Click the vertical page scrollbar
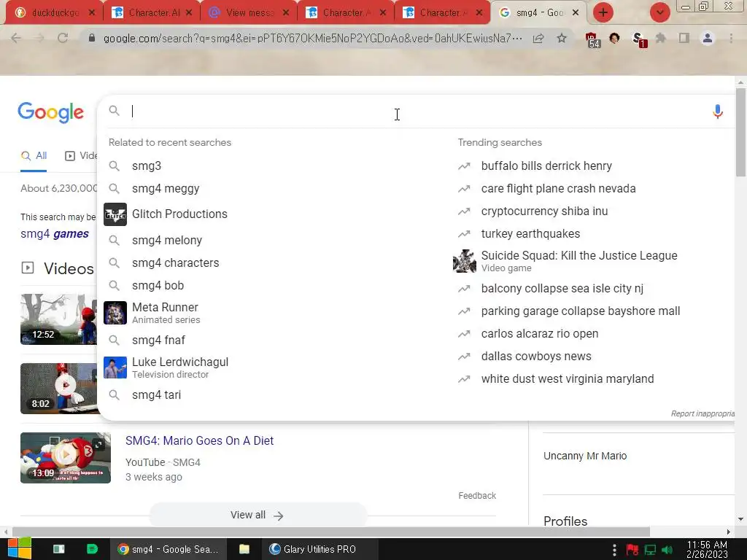The height and width of the screenshot is (560, 747). [x=740, y=132]
